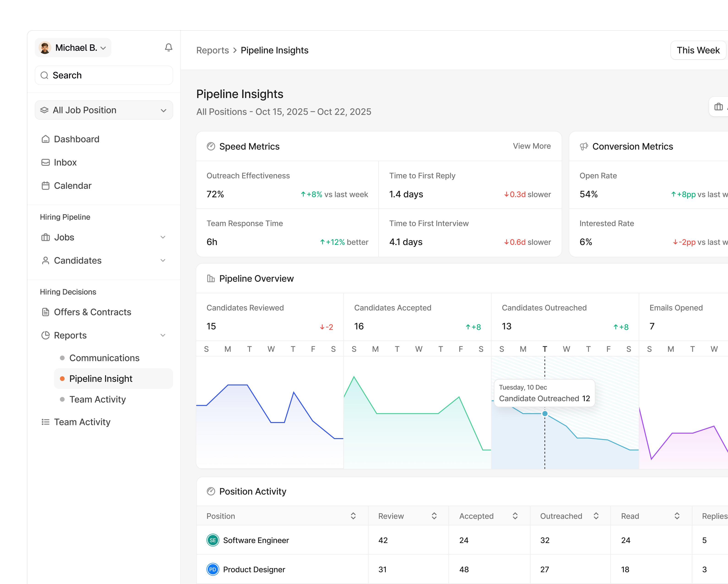This screenshot has height=584, width=728.
Task: Sort by the Position column
Action: 353,516
